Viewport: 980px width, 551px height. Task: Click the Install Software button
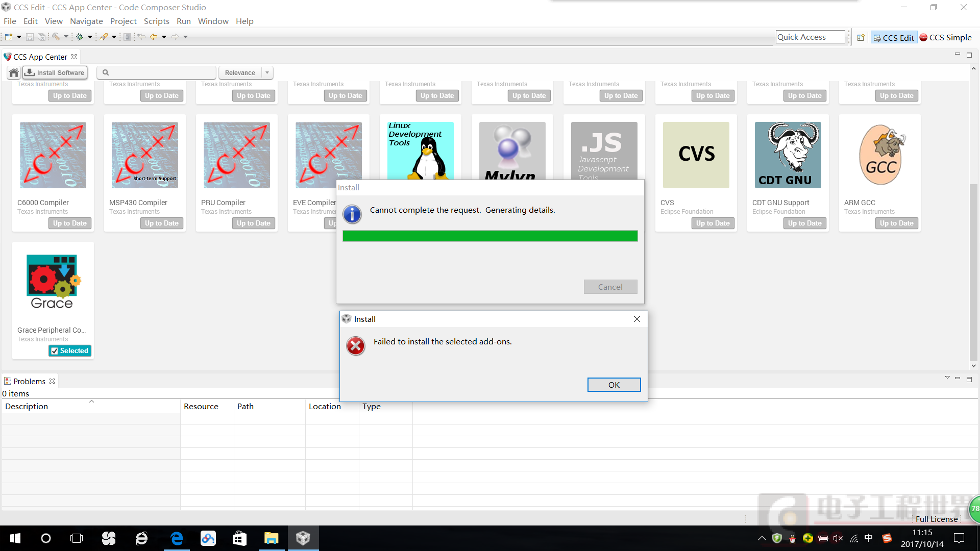[55, 72]
